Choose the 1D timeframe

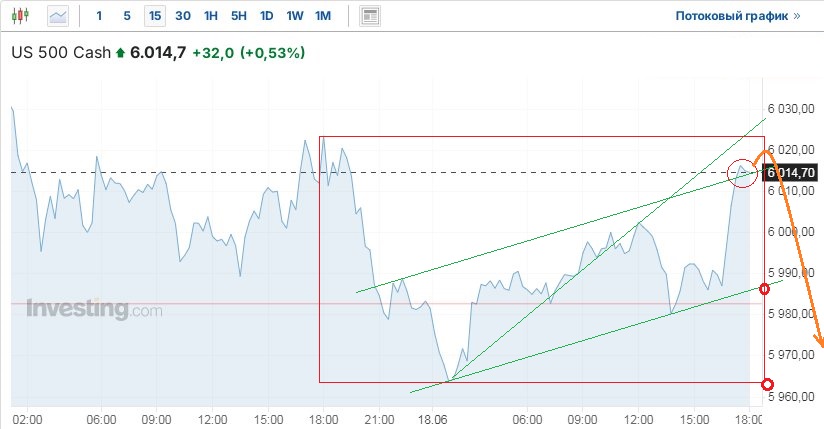point(267,16)
